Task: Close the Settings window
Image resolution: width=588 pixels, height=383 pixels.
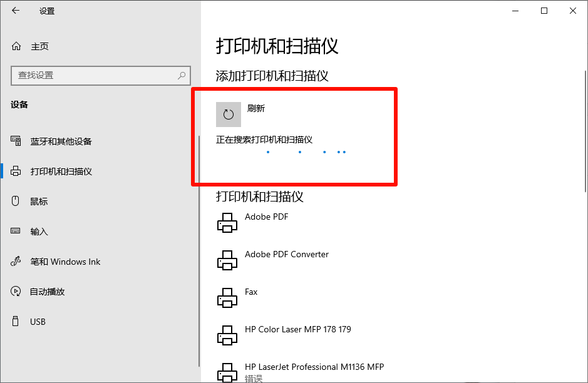Action: click(x=572, y=11)
